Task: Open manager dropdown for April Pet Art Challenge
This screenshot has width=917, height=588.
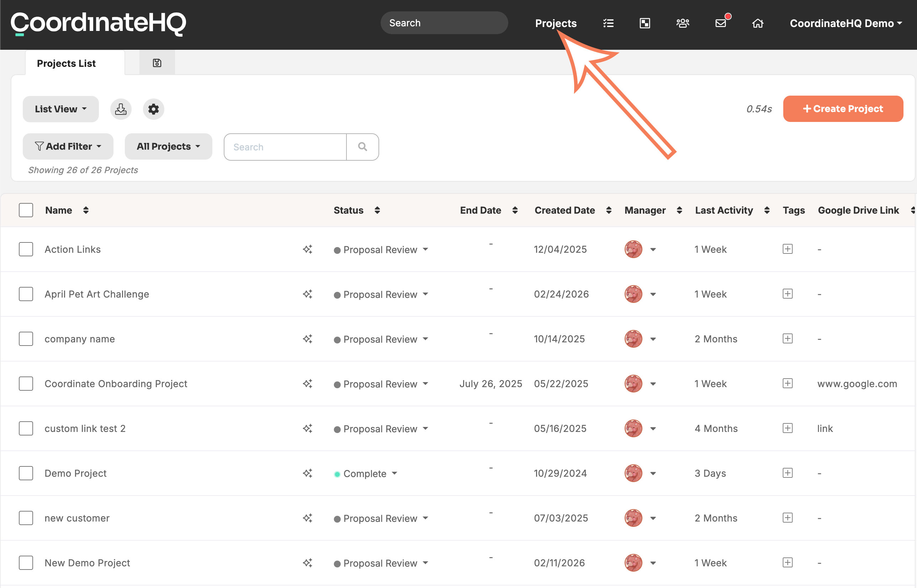Action: (x=653, y=294)
